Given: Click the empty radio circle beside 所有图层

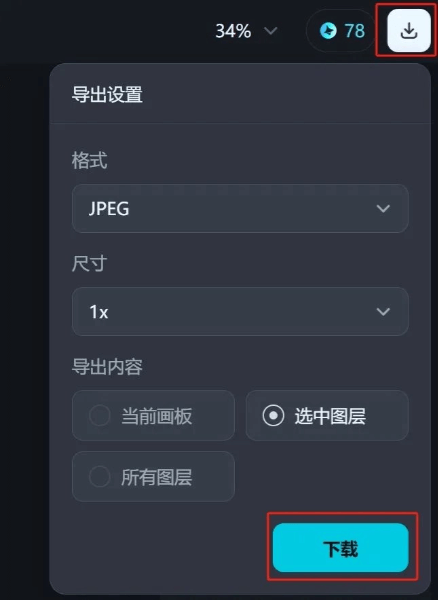Looking at the screenshot, I should pyautogui.click(x=99, y=476).
